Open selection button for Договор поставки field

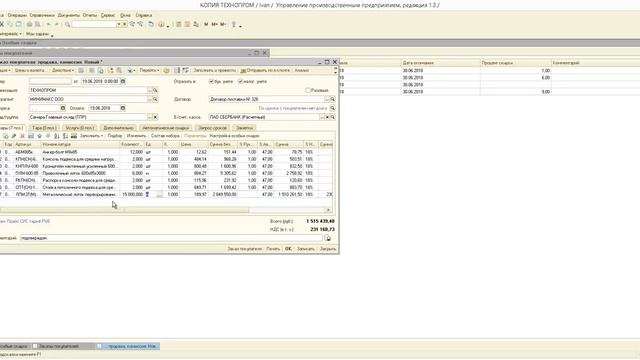tap(327, 99)
